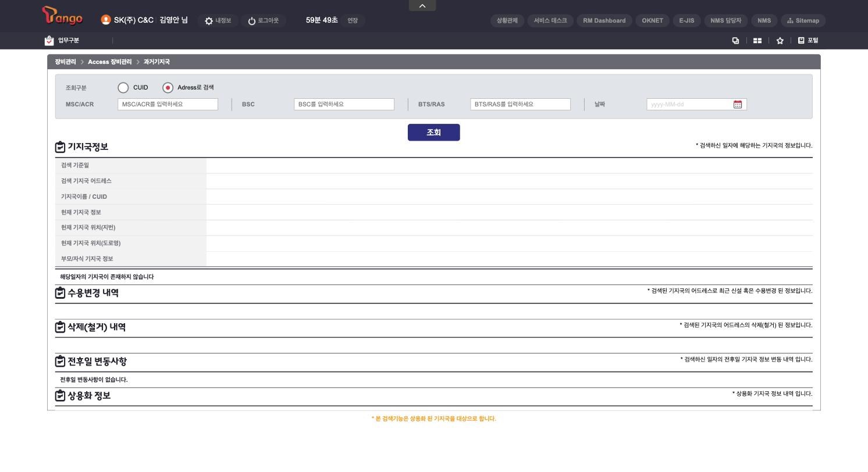Open E-JIS
This screenshot has height=472, width=868.
(x=686, y=20)
